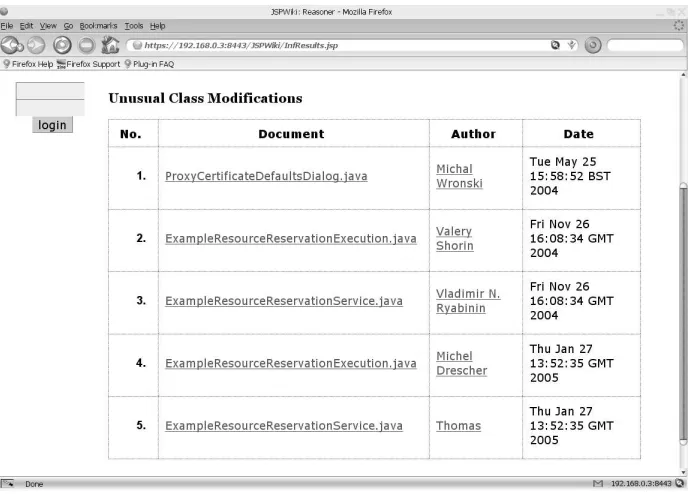Open author Valery Shorin link

(x=455, y=238)
